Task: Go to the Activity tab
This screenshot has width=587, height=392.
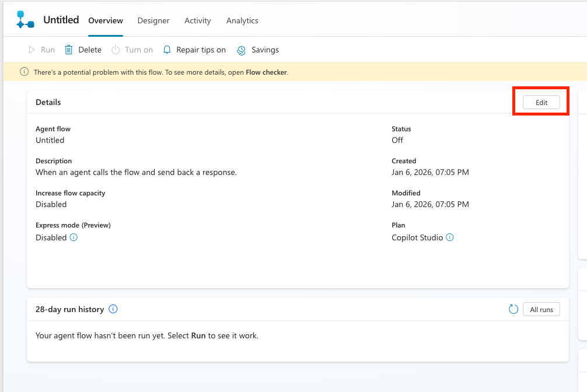Action: point(197,20)
